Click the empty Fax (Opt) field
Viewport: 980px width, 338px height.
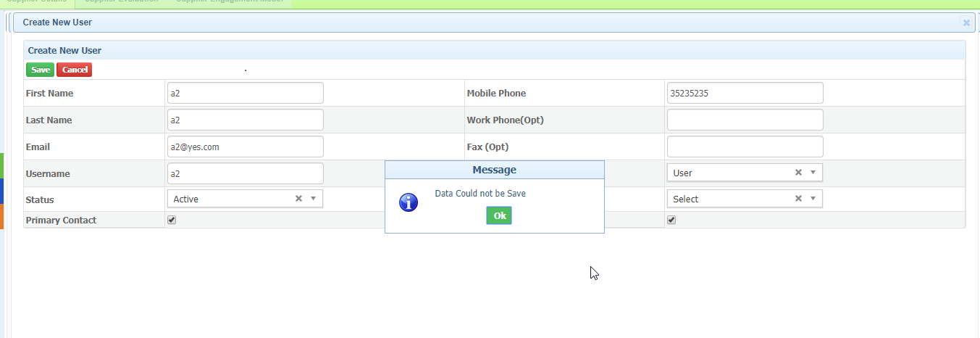[x=745, y=147]
